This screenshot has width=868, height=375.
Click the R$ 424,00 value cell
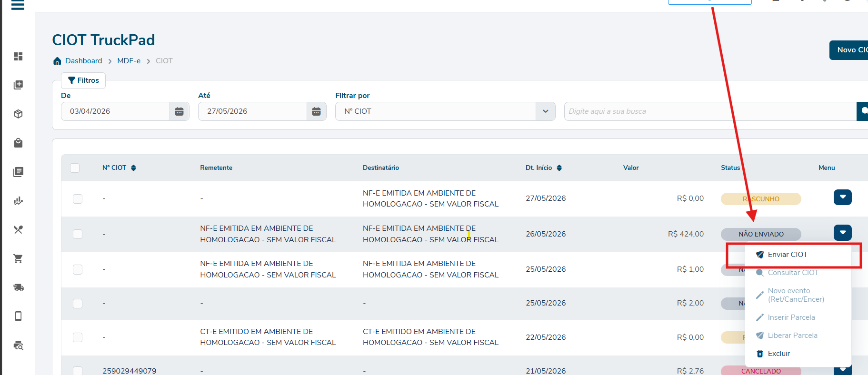(x=686, y=234)
